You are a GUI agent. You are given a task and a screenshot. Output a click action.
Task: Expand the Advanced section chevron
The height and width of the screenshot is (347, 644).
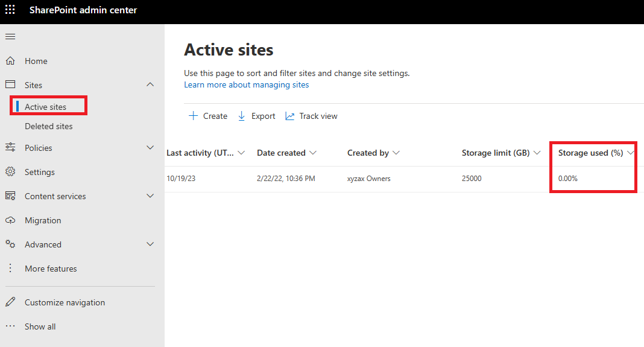click(150, 244)
